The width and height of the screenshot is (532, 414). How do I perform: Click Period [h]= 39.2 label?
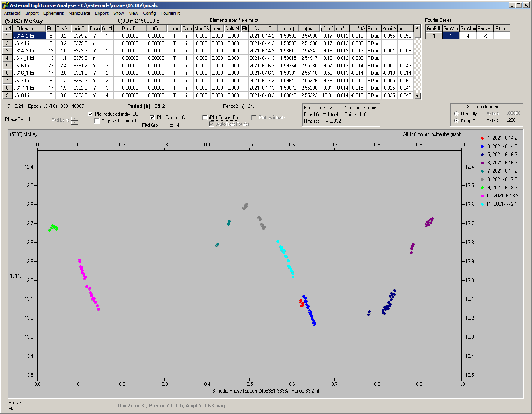(146, 106)
